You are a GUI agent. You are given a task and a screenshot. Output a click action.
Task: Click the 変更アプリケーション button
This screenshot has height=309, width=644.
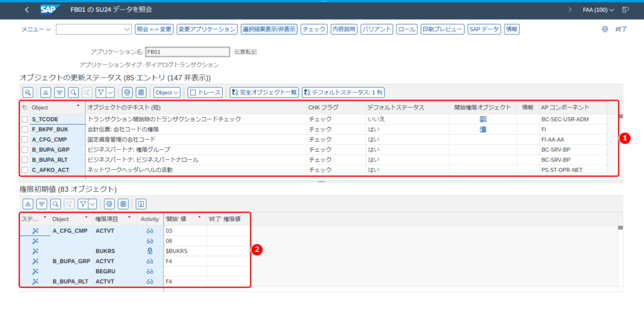click(x=207, y=29)
